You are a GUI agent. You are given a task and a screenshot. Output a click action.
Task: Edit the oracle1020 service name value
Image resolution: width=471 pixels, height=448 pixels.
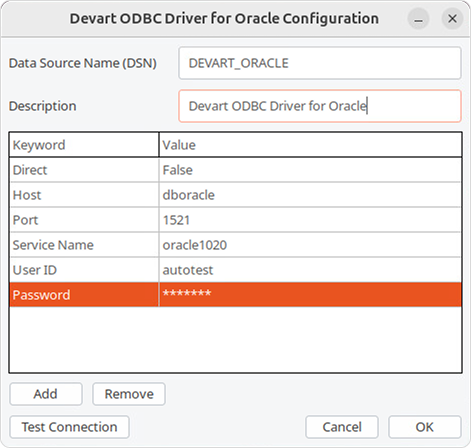click(x=310, y=245)
